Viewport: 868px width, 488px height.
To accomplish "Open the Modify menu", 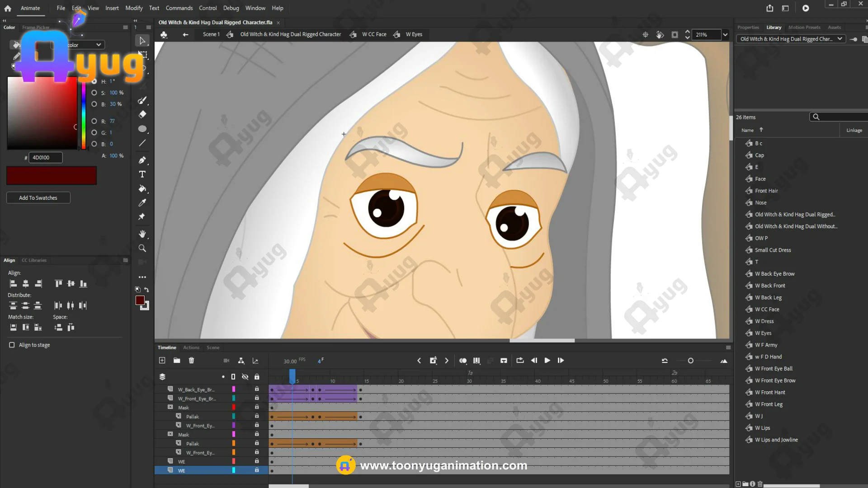I will coord(134,8).
